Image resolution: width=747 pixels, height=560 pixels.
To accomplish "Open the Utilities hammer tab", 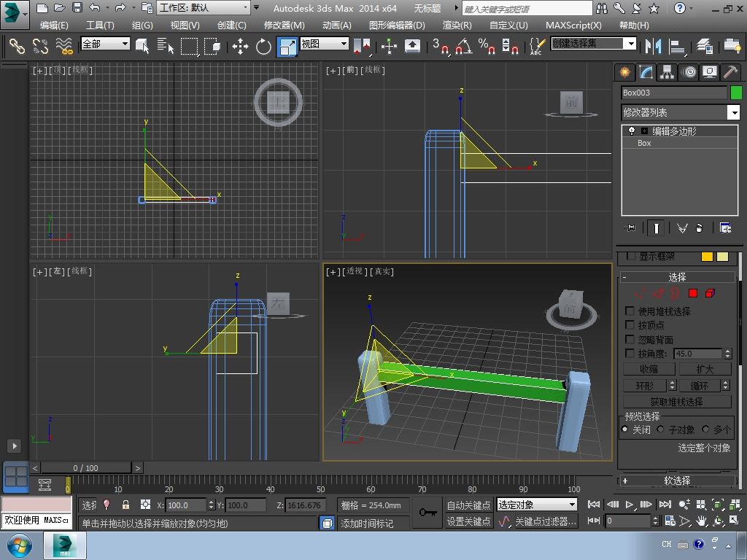I will click(x=730, y=72).
